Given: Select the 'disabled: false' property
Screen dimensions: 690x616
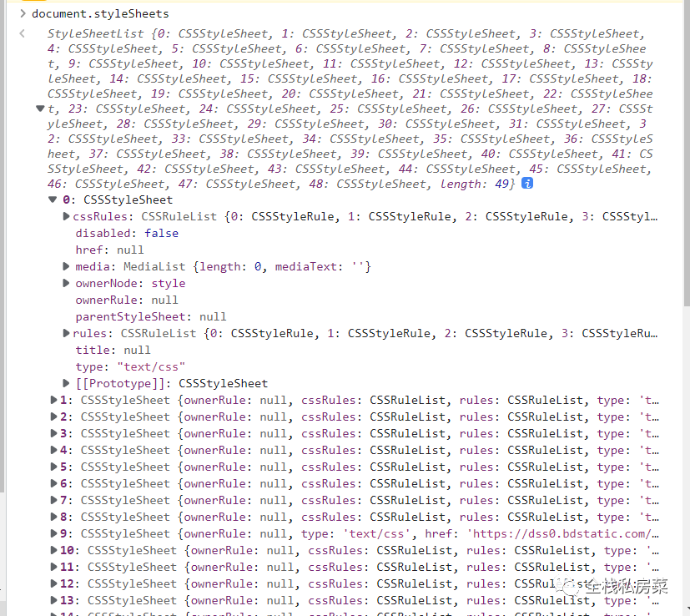Looking at the screenshot, I should [127, 234].
